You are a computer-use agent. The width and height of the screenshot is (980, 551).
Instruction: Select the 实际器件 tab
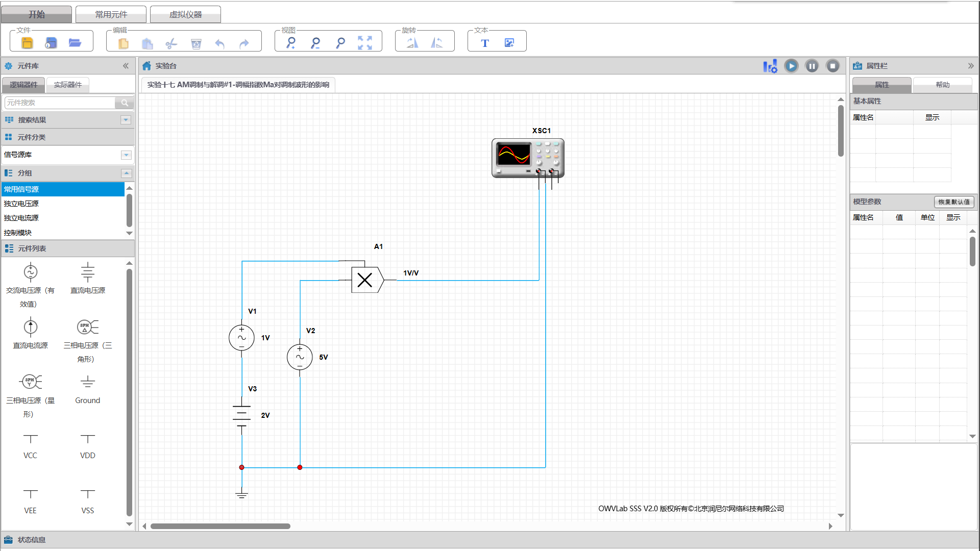(x=68, y=85)
